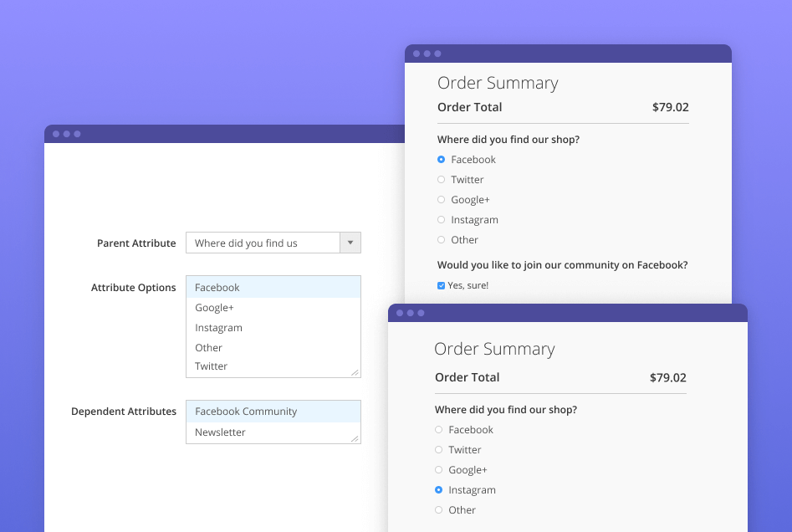
Task: Click 'Would you like to join our community' question
Action: (x=563, y=265)
